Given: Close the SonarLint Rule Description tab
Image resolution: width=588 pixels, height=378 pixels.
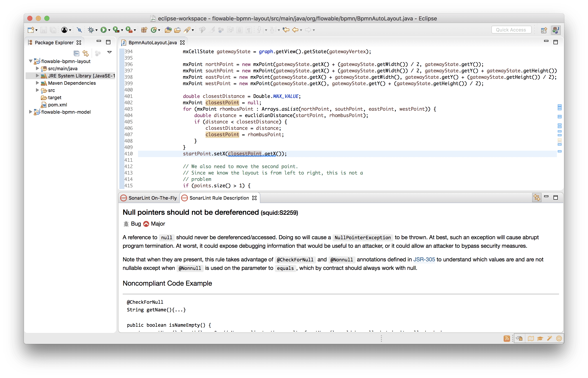Looking at the screenshot, I should pyautogui.click(x=254, y=198).
